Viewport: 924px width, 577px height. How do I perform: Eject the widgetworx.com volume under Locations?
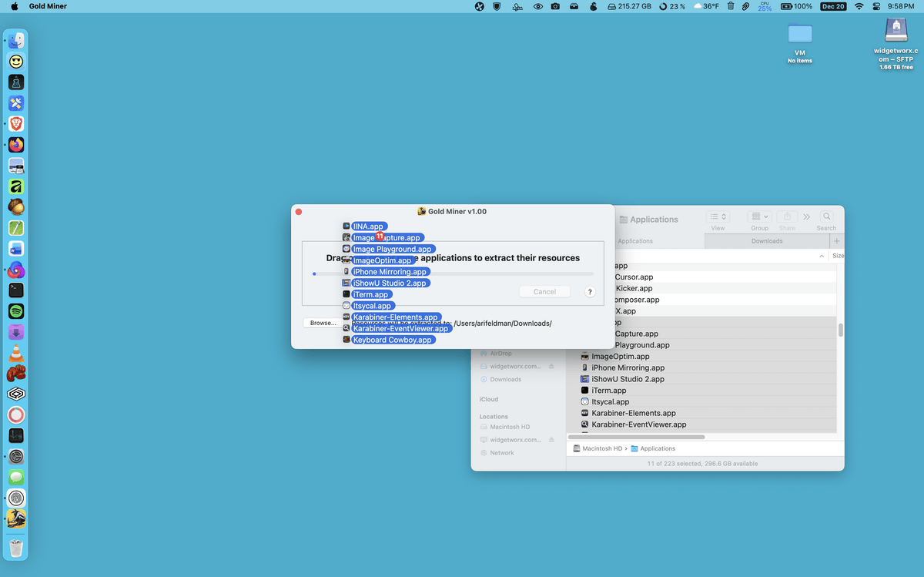pyautogui.click(x=551, y=440)
